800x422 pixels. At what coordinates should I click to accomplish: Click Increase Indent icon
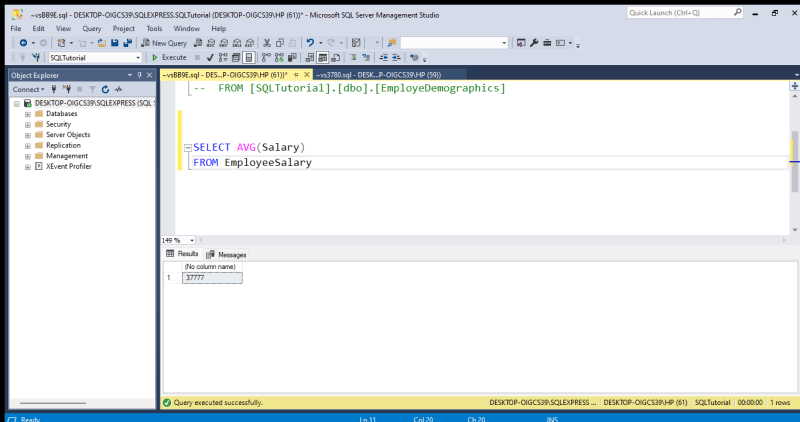click(x=396, y=58)
